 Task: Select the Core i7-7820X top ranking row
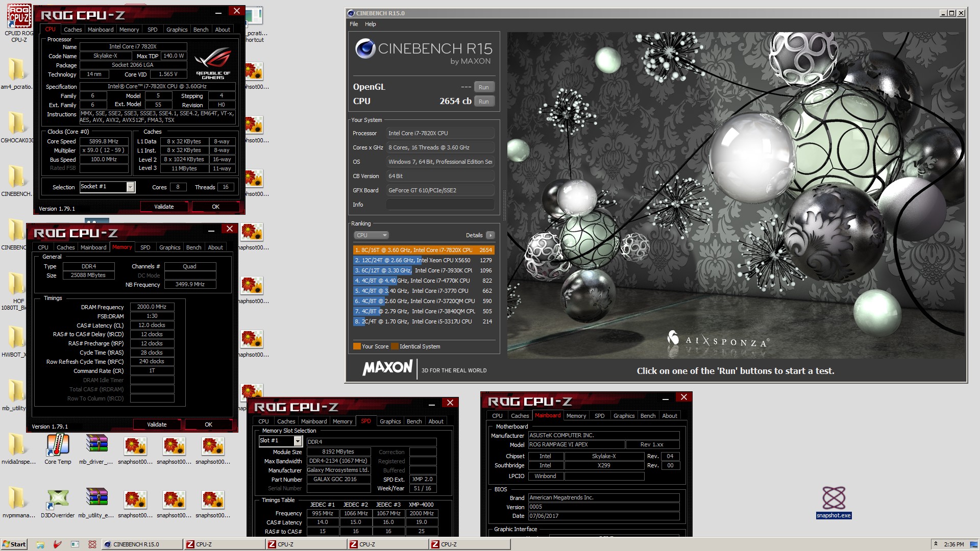(423, 250)
